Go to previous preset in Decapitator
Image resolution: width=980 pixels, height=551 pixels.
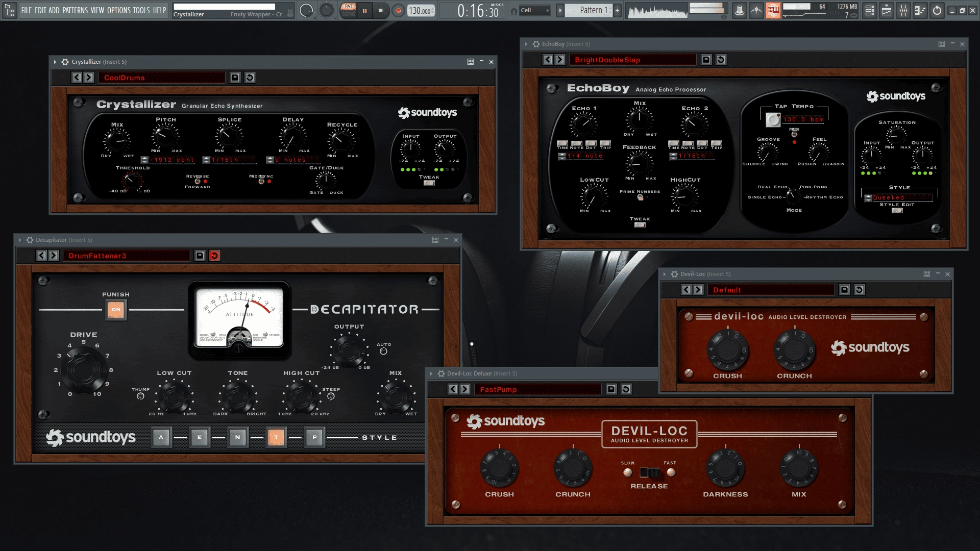41,256
